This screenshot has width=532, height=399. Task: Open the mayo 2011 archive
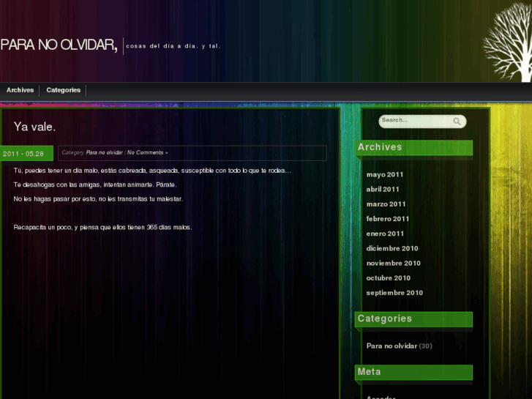pyautogui.click(x=385, y=174)
